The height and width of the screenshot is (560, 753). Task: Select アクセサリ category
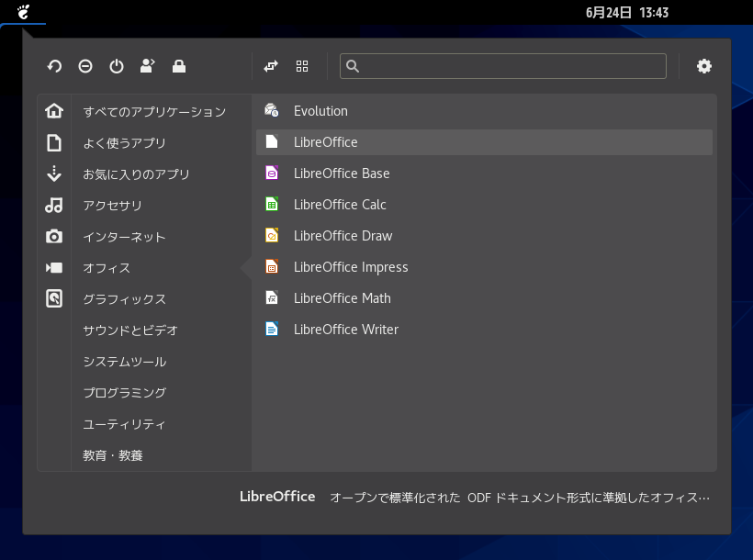[x=112, y=205]
